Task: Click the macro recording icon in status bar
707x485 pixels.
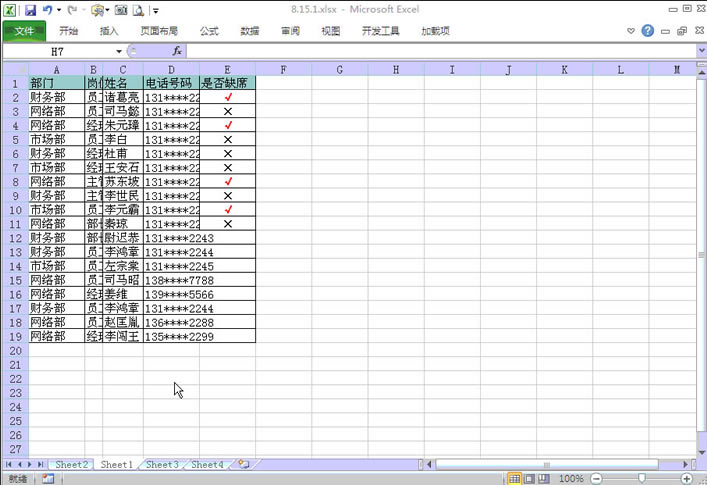Action: [48, 478]
